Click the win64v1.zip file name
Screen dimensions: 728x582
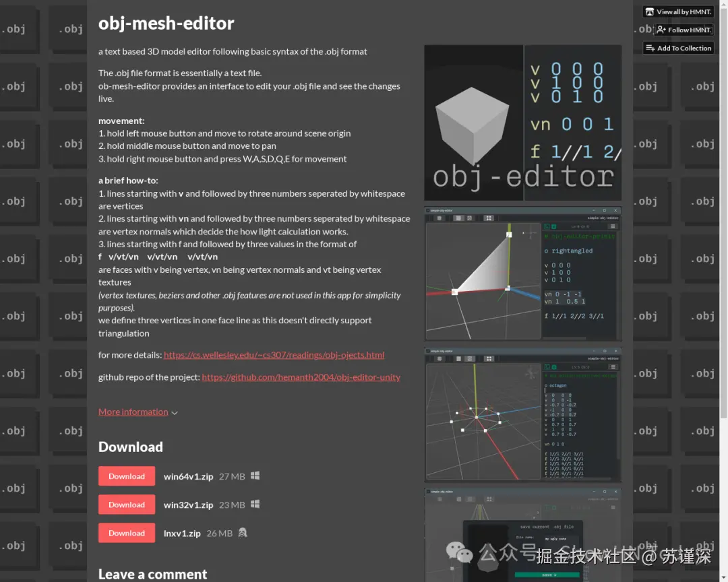[x=188, y=477]
